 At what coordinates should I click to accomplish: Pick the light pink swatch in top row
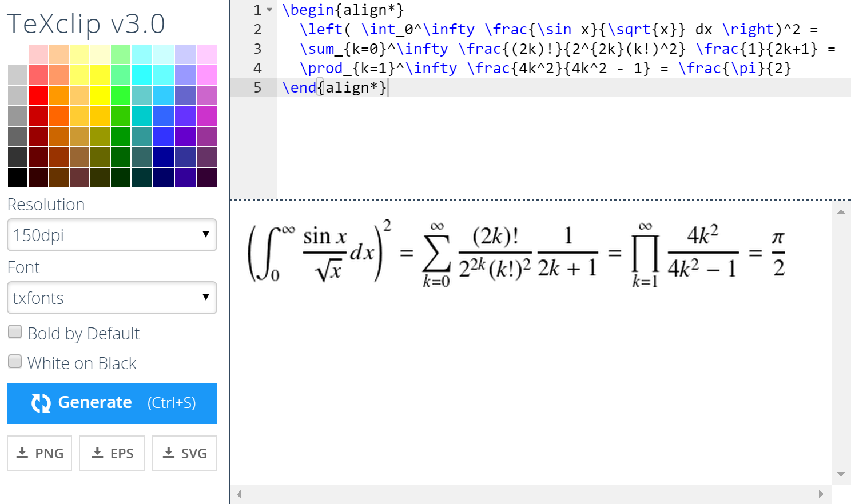[38, 54]
